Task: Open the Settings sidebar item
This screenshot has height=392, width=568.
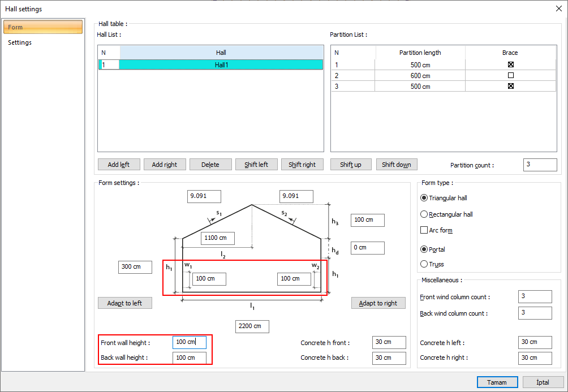Action: point(20,42)
